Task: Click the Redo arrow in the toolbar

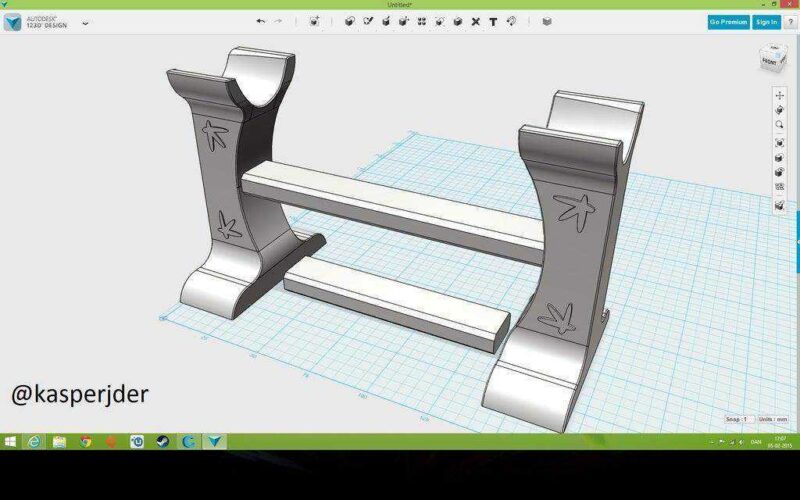Action: 278,21
